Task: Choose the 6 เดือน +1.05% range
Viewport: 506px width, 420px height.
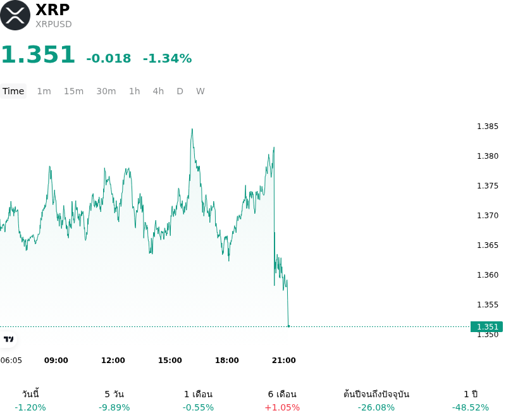Action: click(x=282, y=400)
